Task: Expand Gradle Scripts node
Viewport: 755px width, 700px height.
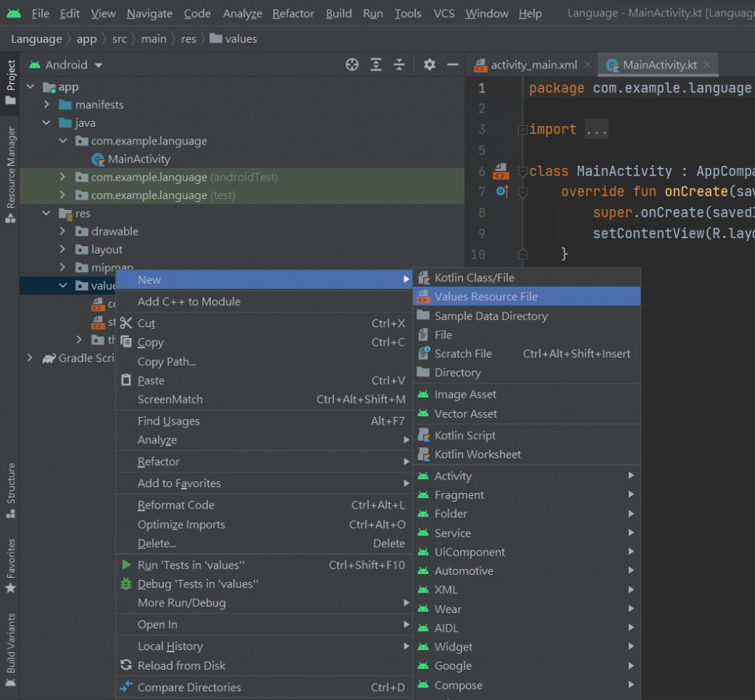Action: pos(30,358)
